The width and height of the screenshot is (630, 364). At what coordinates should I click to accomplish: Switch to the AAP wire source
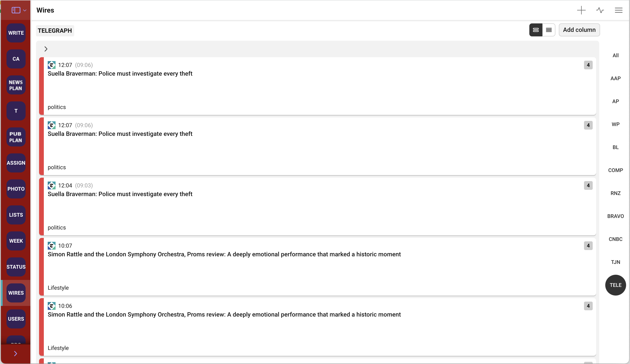click(615, 78)
